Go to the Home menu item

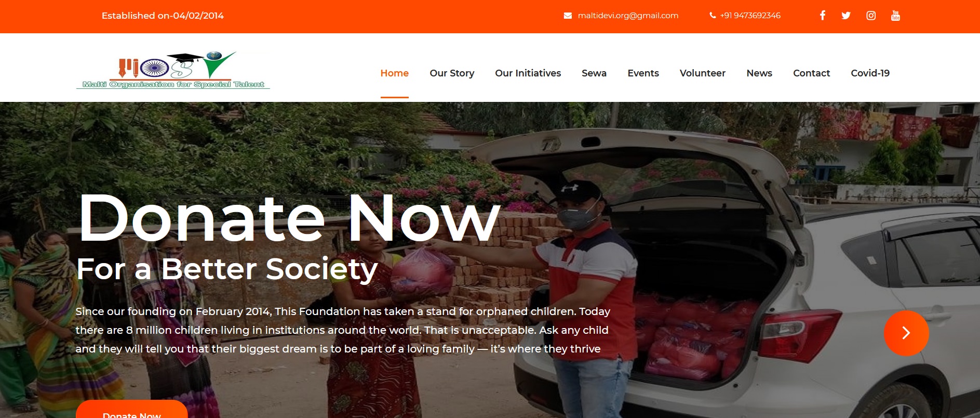tap(394, 73)
